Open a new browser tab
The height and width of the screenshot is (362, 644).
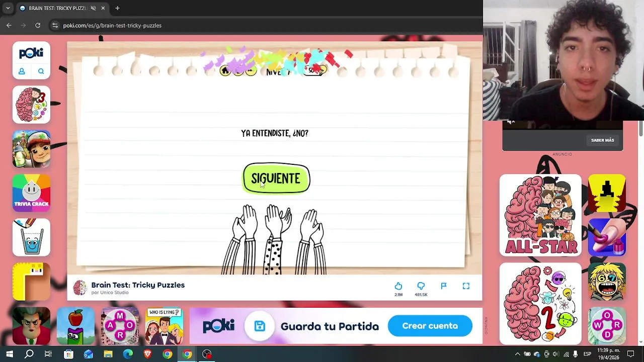[117, 8]
